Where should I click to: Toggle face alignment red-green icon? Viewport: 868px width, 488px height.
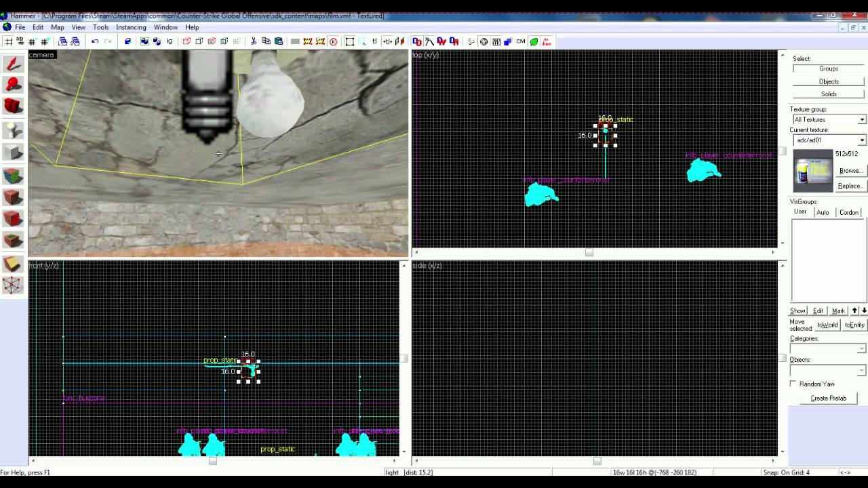click(400, 41)
